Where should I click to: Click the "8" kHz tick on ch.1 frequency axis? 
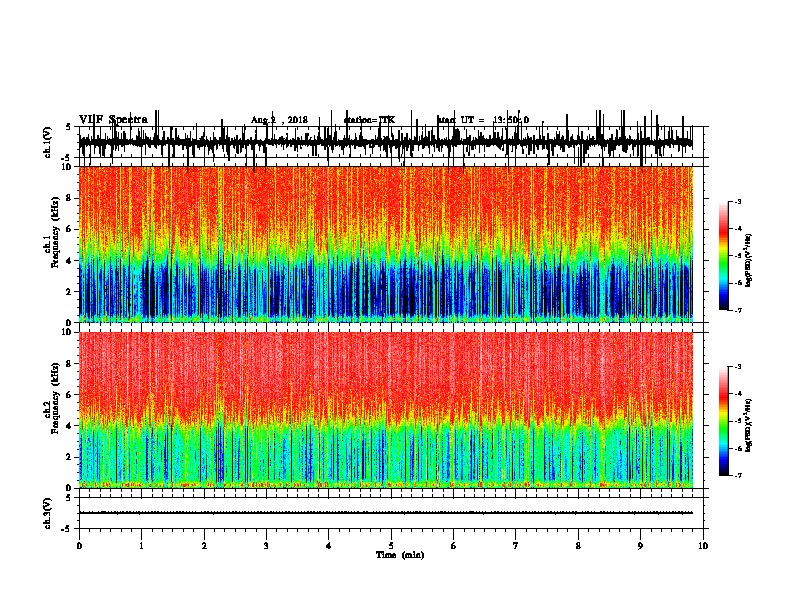tap(69, 198)
